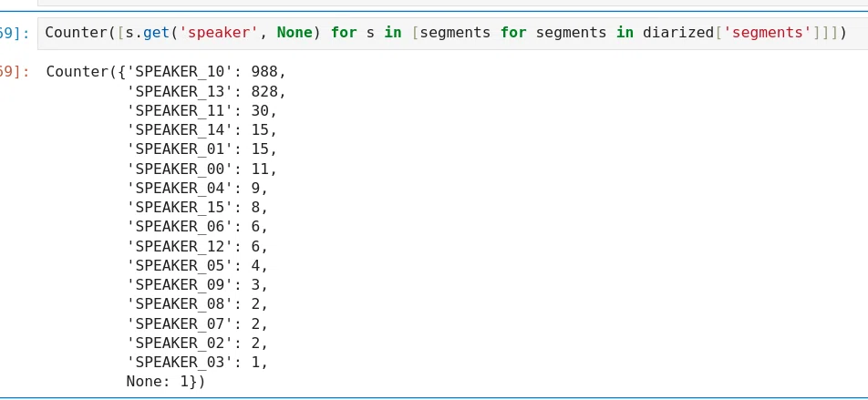Click the SPEAKER_11 output entry
Screen dimensions: 868x400
[x=201, y=110]
